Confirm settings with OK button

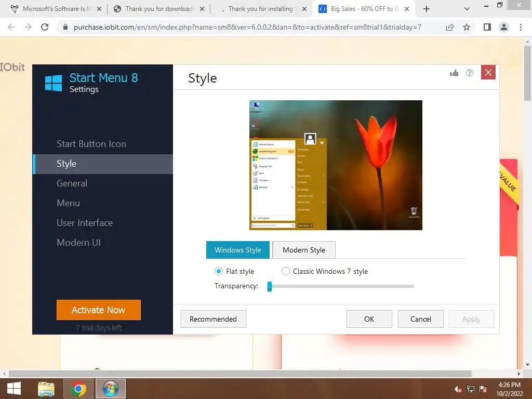(x=369, y=319)
